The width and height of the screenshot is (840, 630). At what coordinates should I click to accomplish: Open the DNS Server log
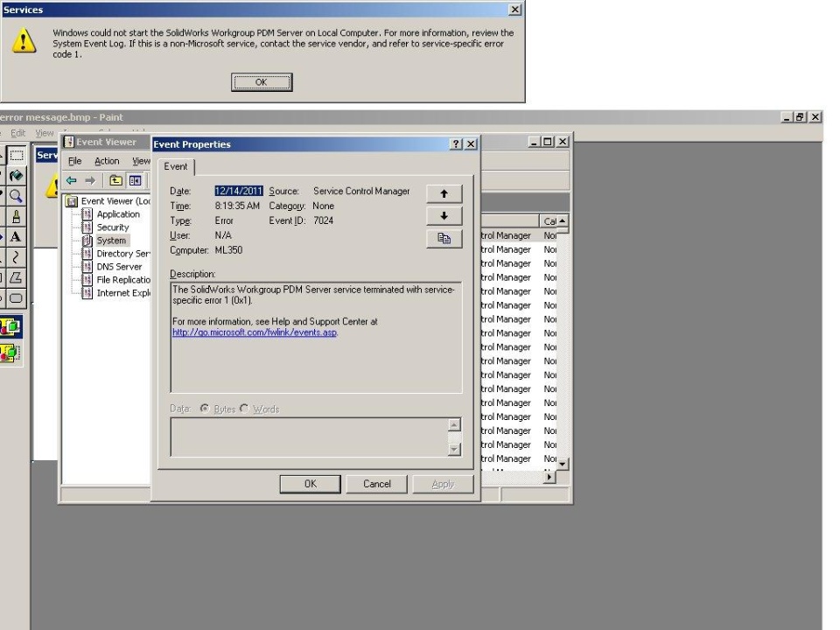point(120,267)
